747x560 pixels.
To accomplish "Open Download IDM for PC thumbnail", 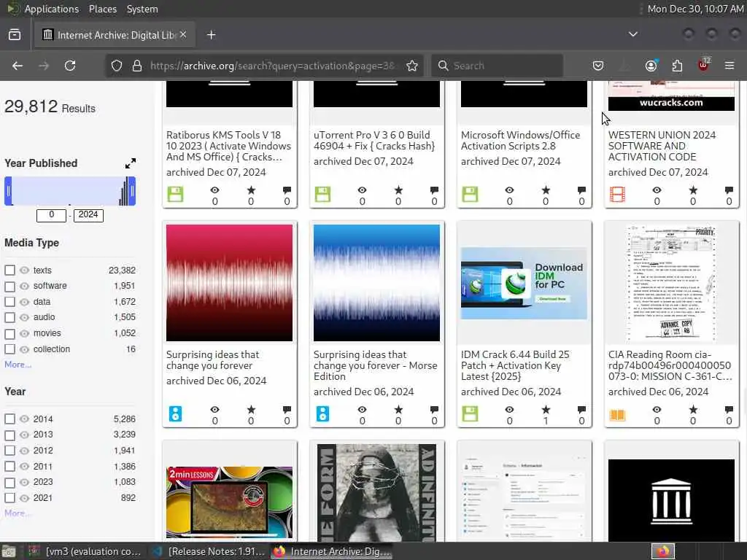I will 524,283.
